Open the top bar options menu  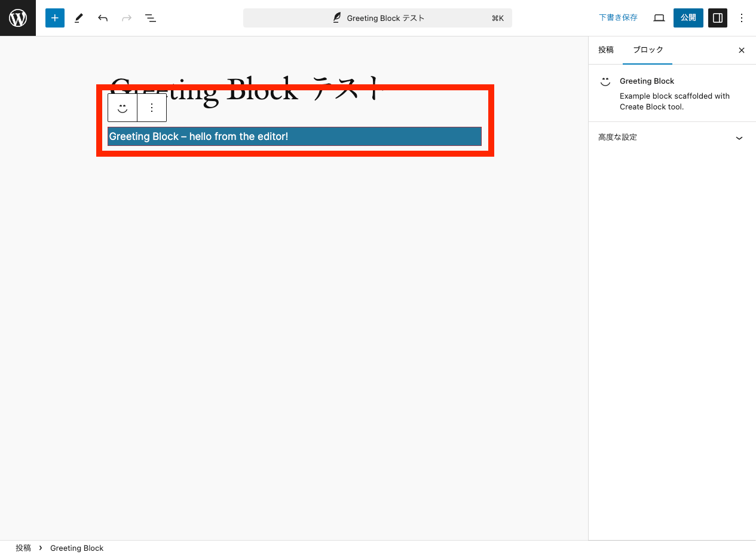tap(742, 18)
